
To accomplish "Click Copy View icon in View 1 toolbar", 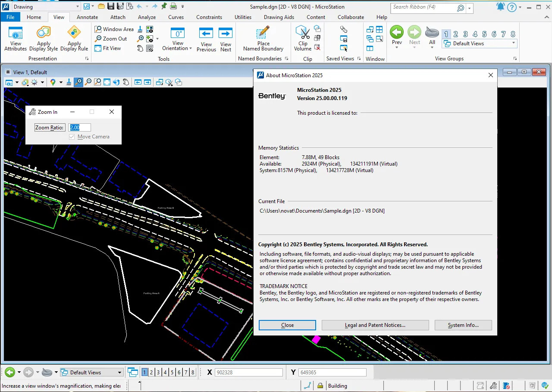I will 160,82.
